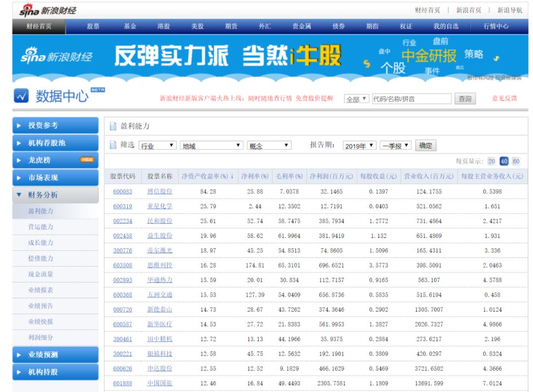Screen dimensions: 533x392
Task: Open the 成长能力 sidebar item
Action: coord(41,242)
